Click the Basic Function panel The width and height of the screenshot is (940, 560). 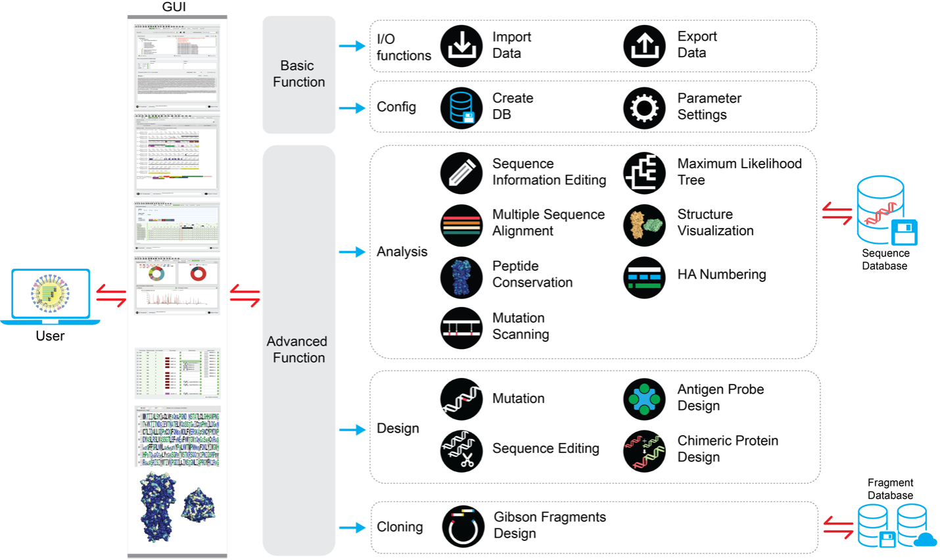point(298,74)
